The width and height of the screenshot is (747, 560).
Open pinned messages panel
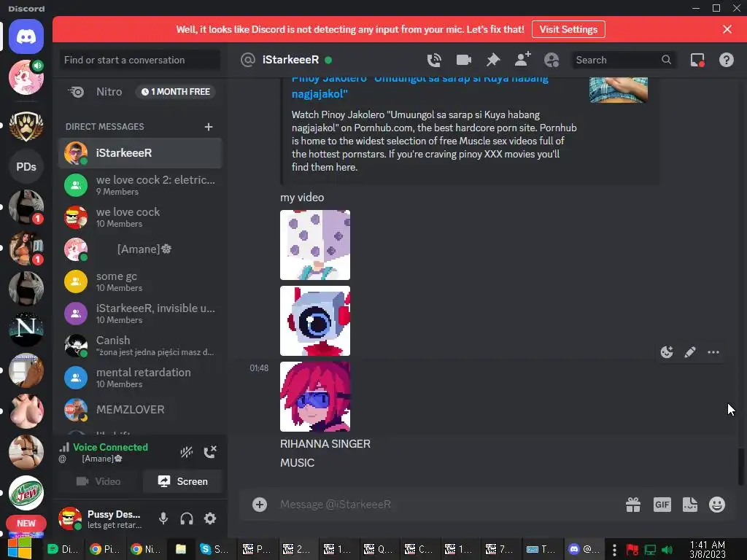click(493, 60)
